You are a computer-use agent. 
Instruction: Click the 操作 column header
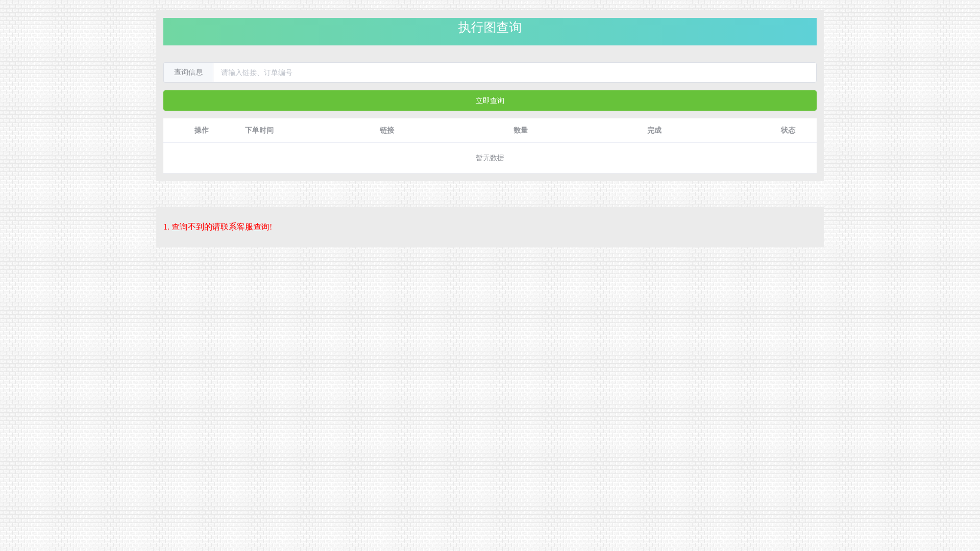[x=202, y=131]
